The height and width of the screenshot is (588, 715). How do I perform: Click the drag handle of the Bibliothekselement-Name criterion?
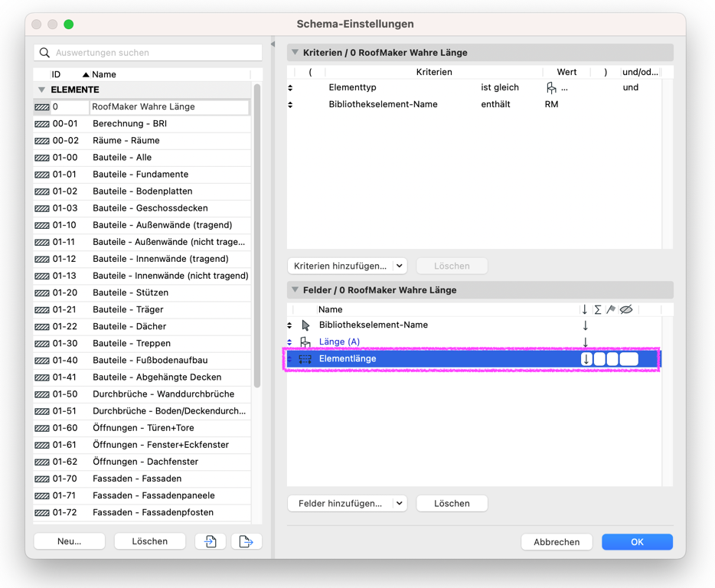pyautogui.click(x=290, y=104)
